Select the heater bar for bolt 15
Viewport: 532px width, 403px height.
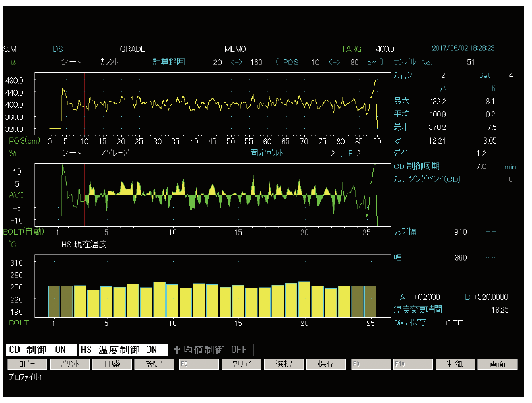238,301
